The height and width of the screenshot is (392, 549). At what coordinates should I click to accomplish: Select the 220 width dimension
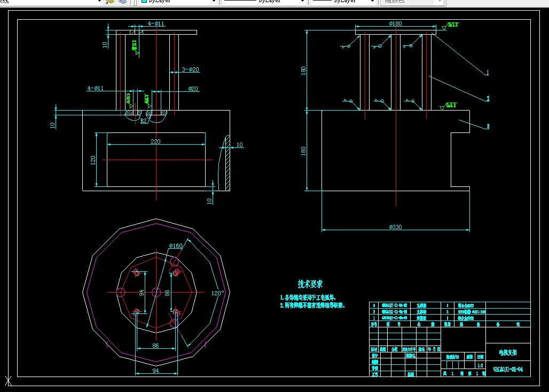point(155,142)
